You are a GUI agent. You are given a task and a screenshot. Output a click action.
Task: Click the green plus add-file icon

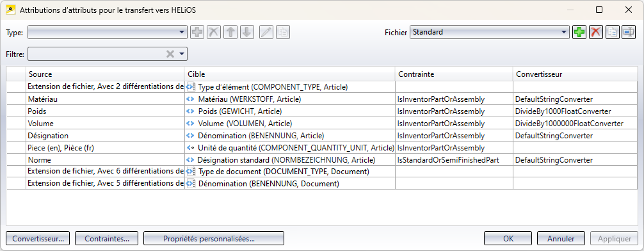(x=579, y=32)
